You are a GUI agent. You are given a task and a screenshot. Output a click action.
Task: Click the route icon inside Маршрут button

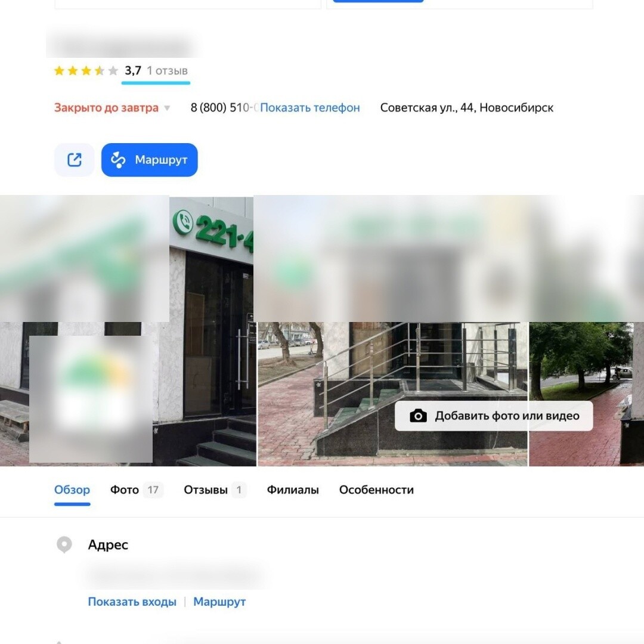click(118, 160)
